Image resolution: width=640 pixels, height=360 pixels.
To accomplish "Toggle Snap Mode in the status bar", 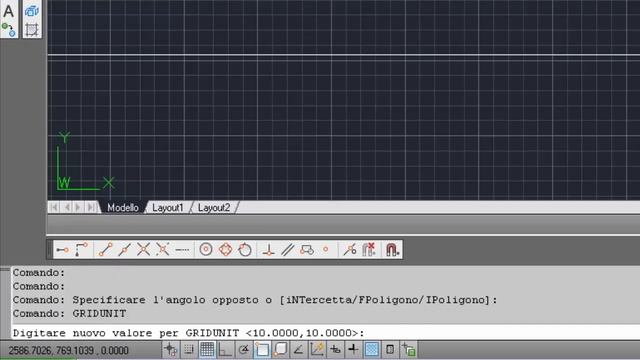I will tap(189, 350).
